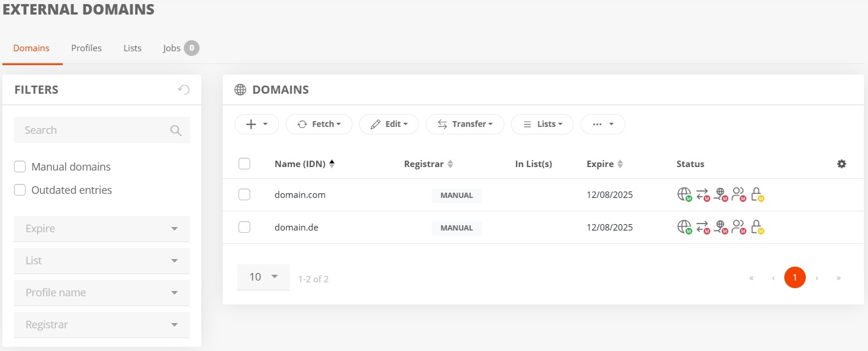Open the Fetch dropdown menu

[x=319, y=124]
